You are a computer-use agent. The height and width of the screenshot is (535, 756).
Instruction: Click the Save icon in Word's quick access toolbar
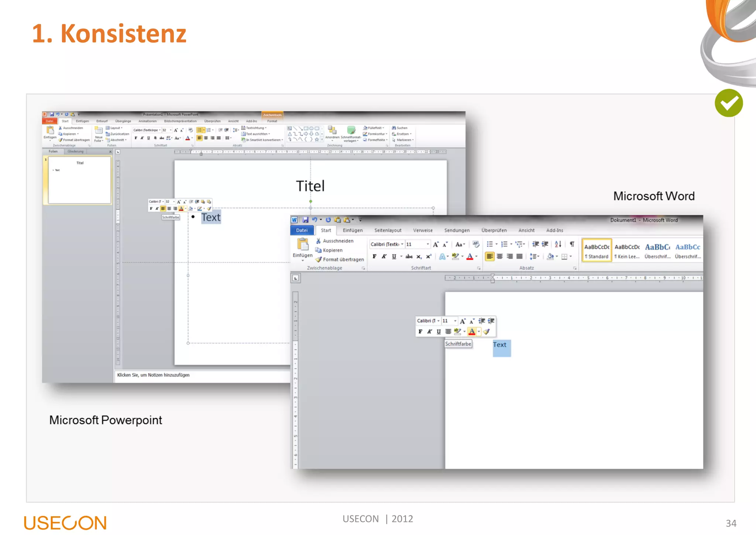click(x=305, y=220)
